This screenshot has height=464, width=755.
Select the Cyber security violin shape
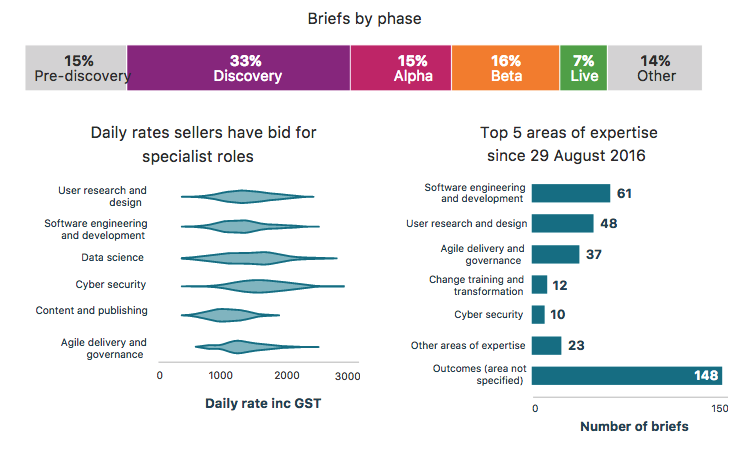point(260,286)
